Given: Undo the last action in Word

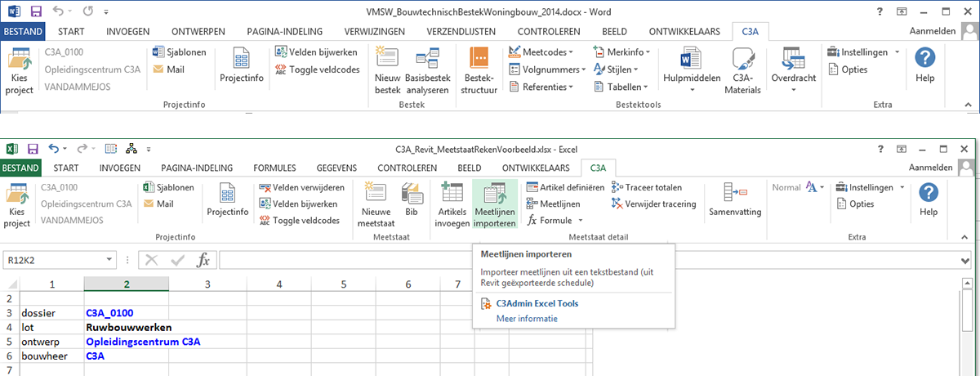Looking at the screenshot, I should pyautogui.click(x=58, y=12).
